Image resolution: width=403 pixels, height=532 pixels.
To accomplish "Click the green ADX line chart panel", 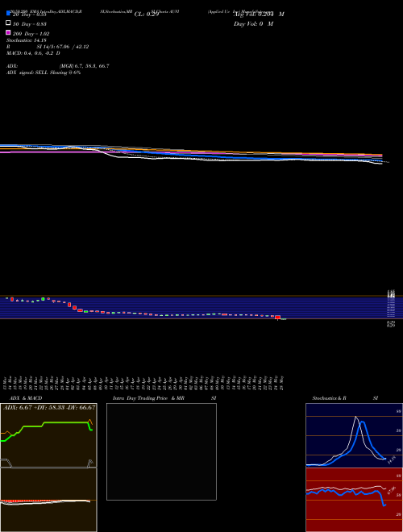I will pyautogui.click(x=48, y=435).
